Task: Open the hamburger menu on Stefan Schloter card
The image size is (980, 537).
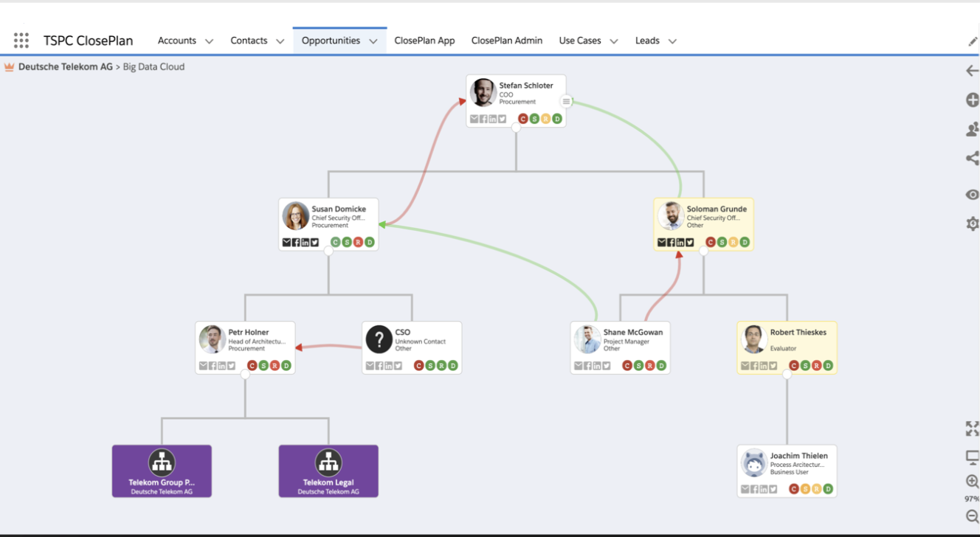Action: click(x=566, y=101)
